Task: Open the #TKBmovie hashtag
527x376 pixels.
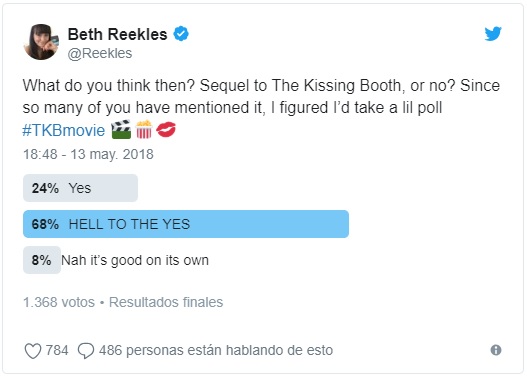Action: [x=64, y=130]
